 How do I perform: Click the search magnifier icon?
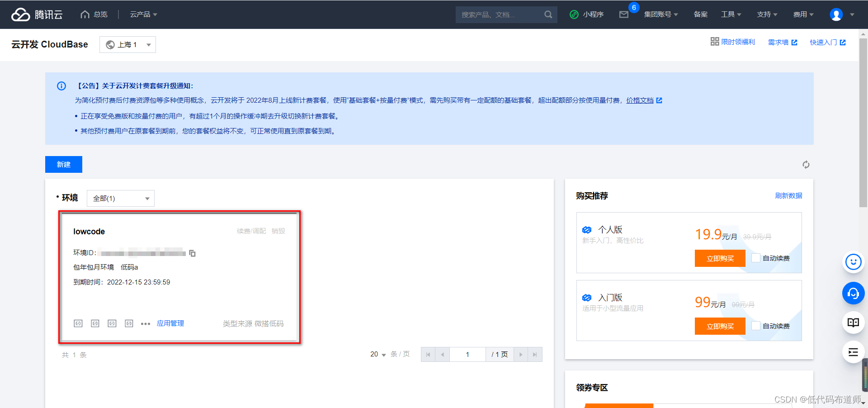coord(548,14)
